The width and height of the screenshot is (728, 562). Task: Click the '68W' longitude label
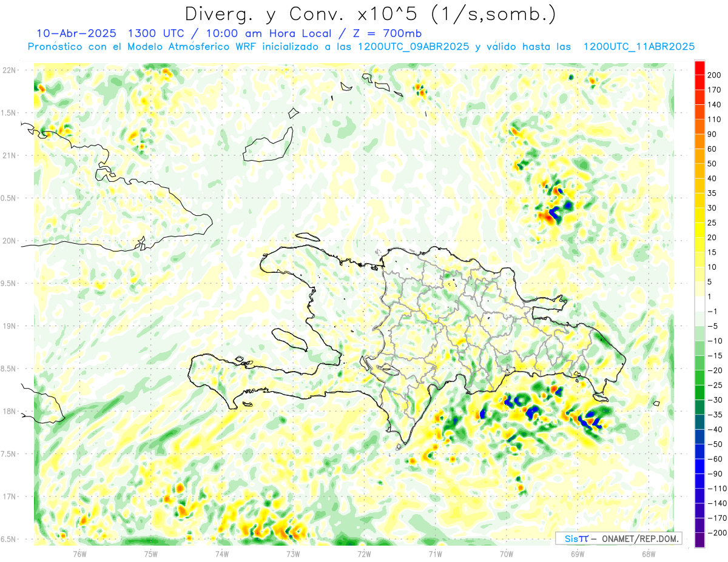[648, 553]
